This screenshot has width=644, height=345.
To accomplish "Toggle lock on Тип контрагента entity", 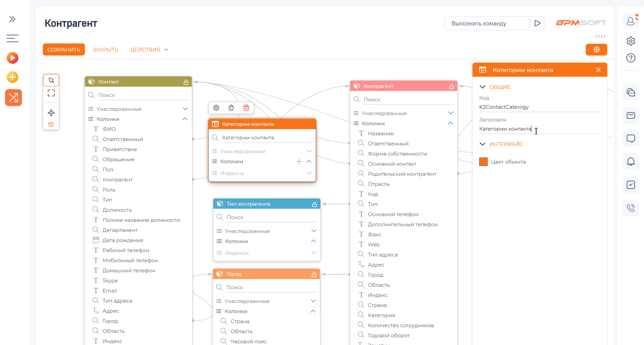I will coord(314,204).
